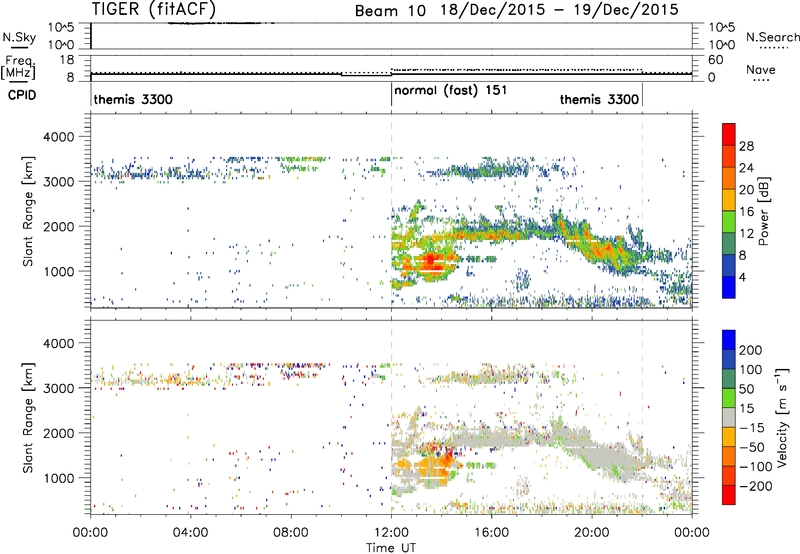Click the 3000 tick of the velocity panel
Viewport: 800px width, 554px height.
coord(58,388)
